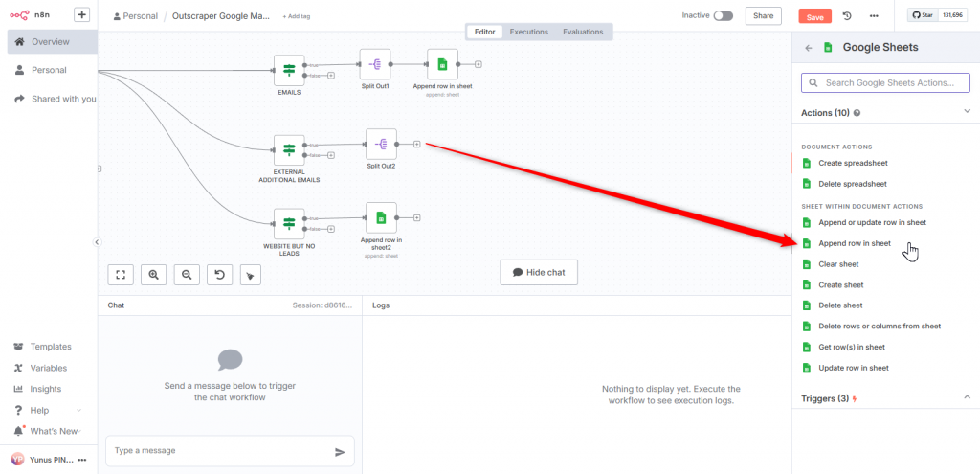Add node after Split Out2

(417, 145)
